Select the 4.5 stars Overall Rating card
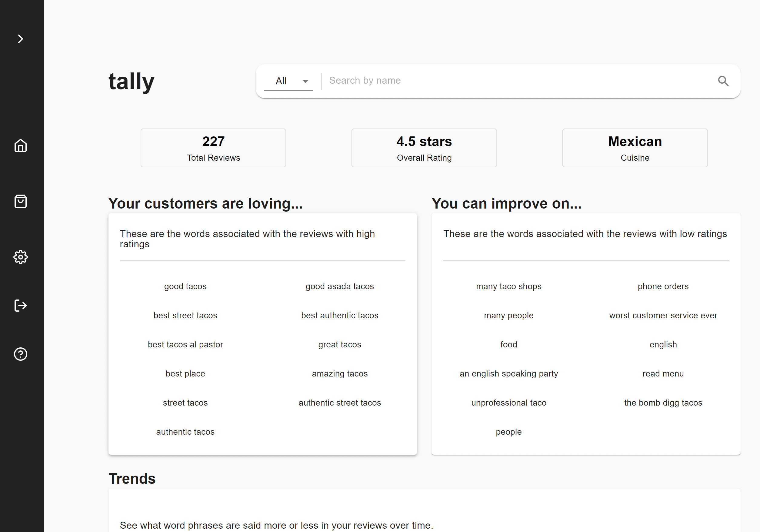 coord(424,148)
